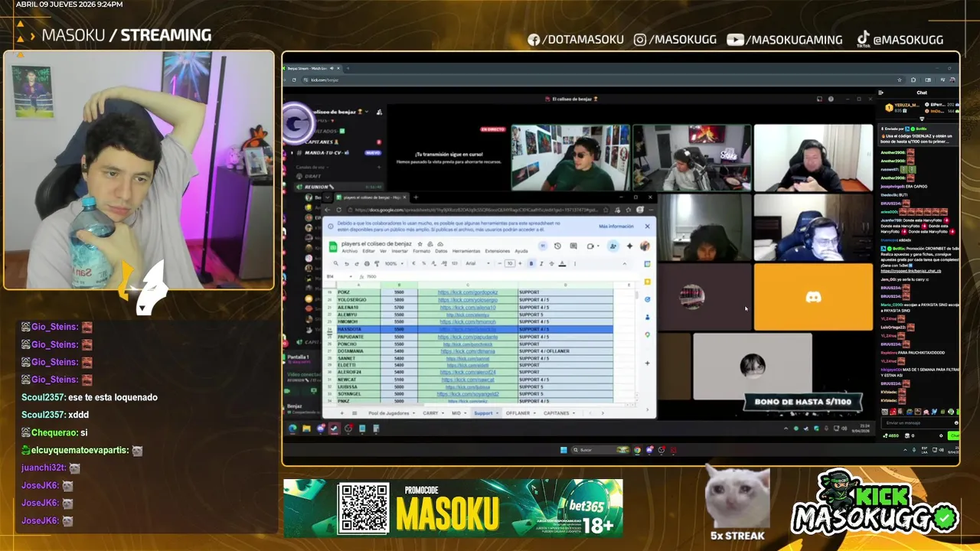The height and width of the screenshot is (551, 980).
Task: Add a new sheet with plus button
Action: coord(341,413)
